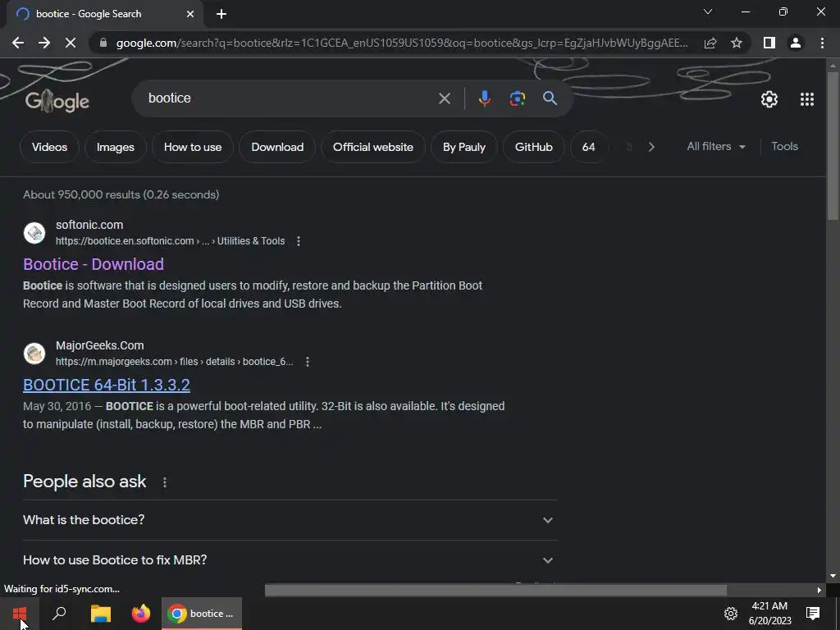
Task: Open the search Tools options
Action: click(x=784, y=146)
